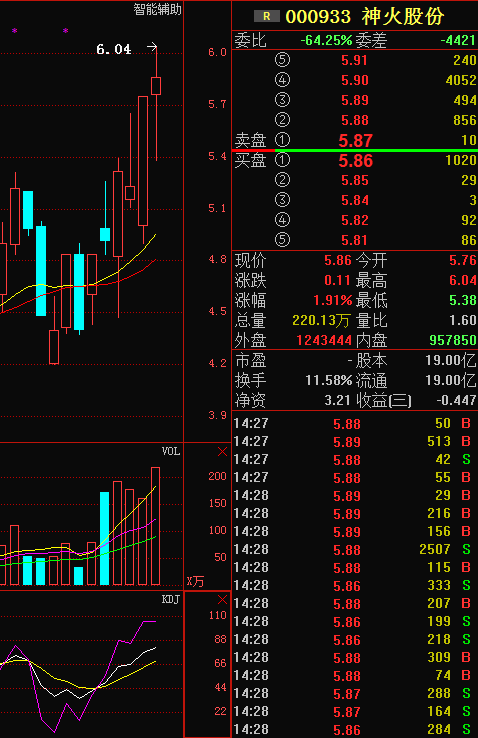The image size is (478, 738).
Task: Click the 333 S trade row
Action: point(355,586)
